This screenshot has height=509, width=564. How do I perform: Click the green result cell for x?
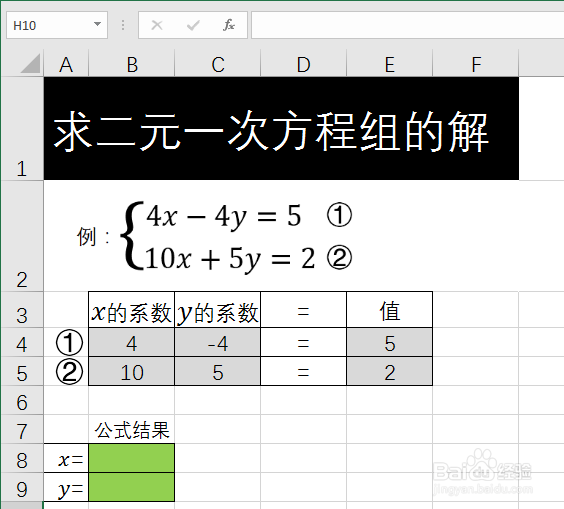[x=132, y=458]
